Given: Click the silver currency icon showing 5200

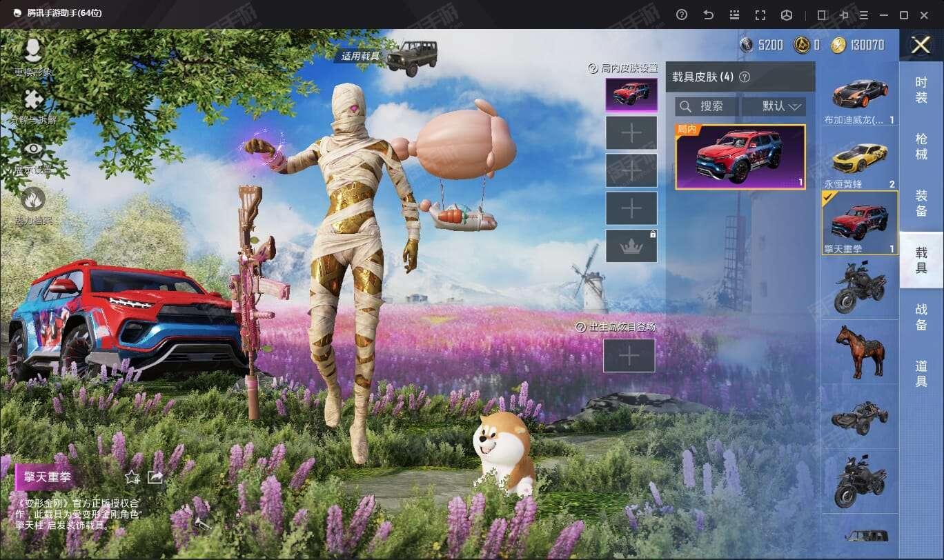Looking at the screenshot, I should tap(747, 46).
